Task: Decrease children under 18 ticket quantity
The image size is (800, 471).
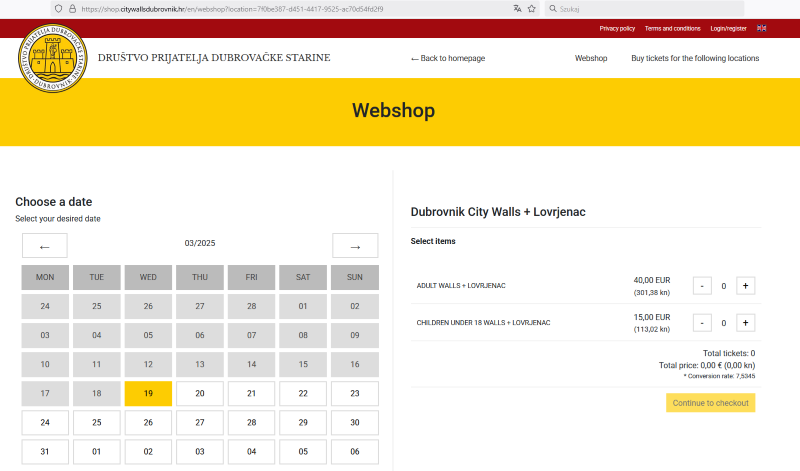Action: tap(702, 323)
